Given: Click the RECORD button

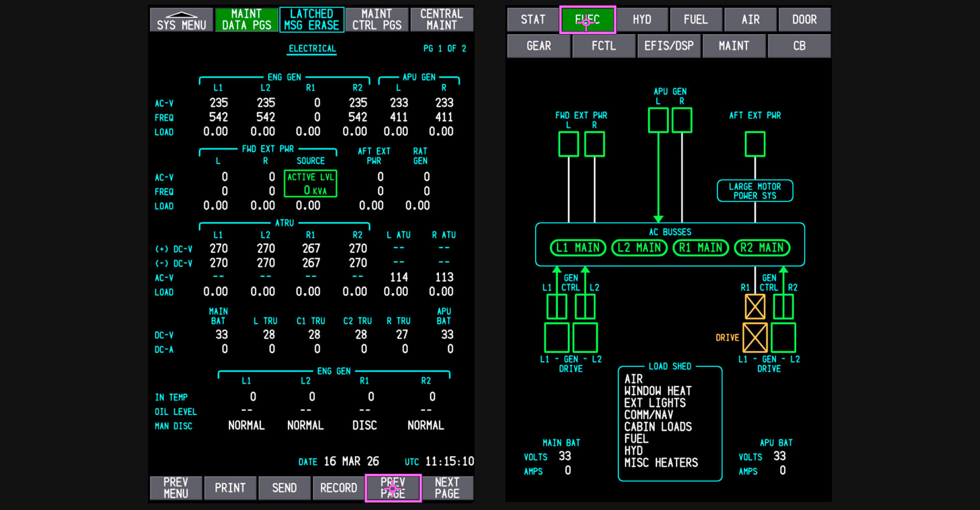Looking at the screenshot, I should click(x=338, y=488).
